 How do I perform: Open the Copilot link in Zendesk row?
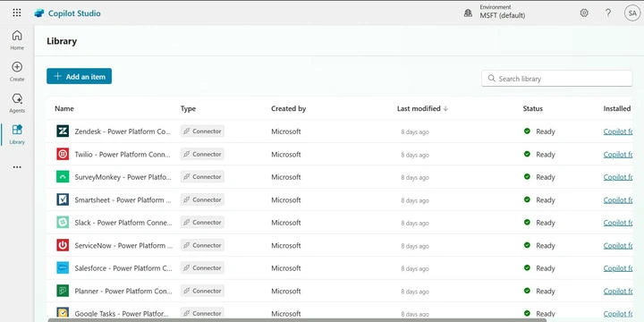click(618, 131)
